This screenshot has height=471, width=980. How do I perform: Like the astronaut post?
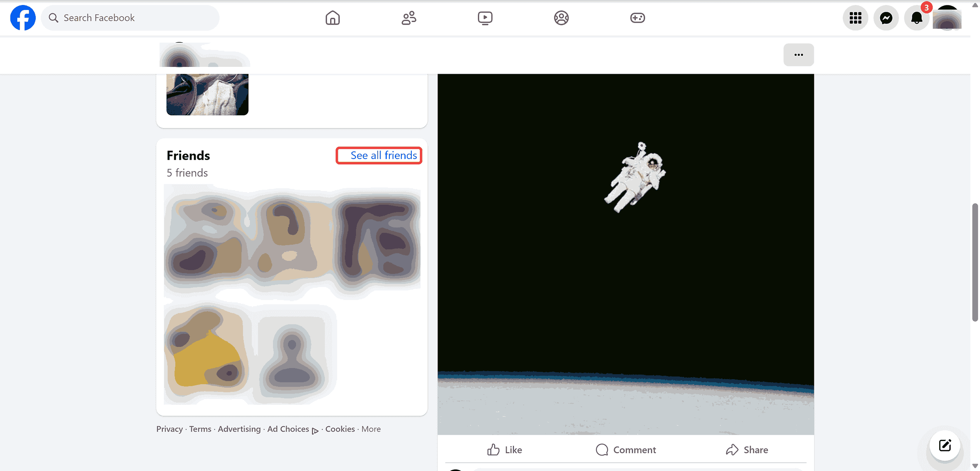point(504,449)
